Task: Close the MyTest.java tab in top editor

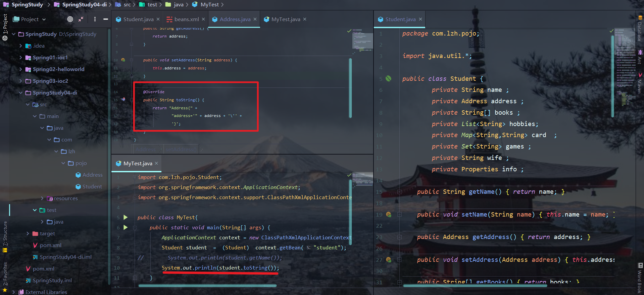Action: point(305,19)
